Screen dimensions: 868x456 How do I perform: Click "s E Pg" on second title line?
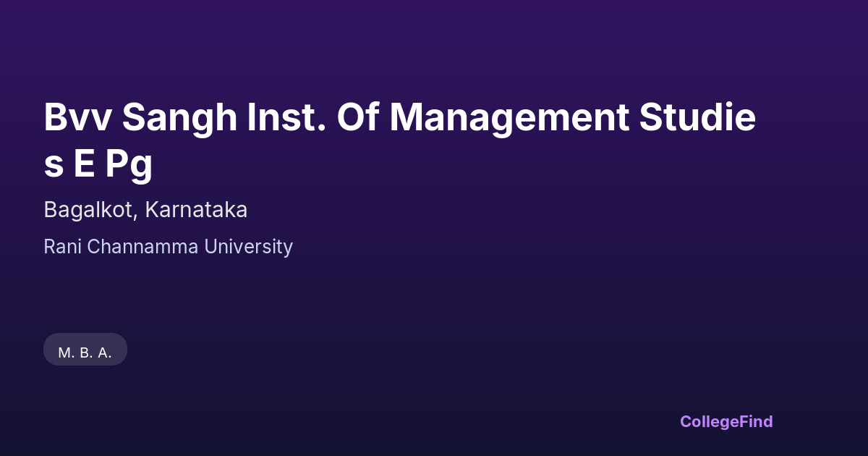click(x=98, y=164)
